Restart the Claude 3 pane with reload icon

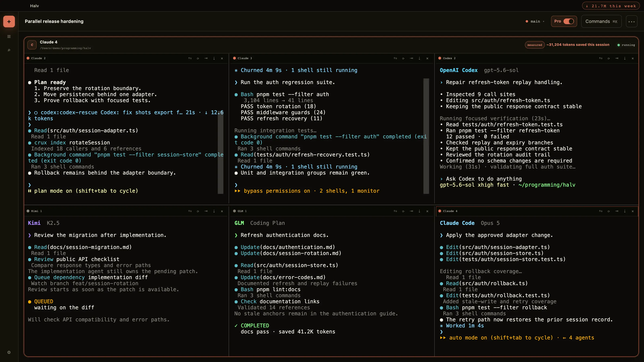(x=403, y=58)
